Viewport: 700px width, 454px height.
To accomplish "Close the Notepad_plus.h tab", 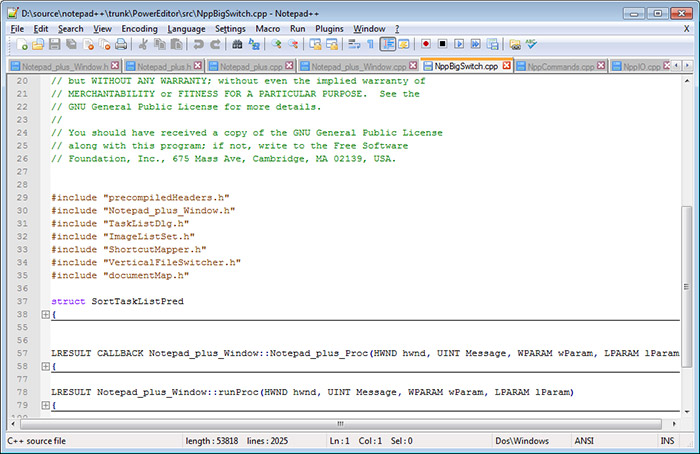I will pos(198,66).
